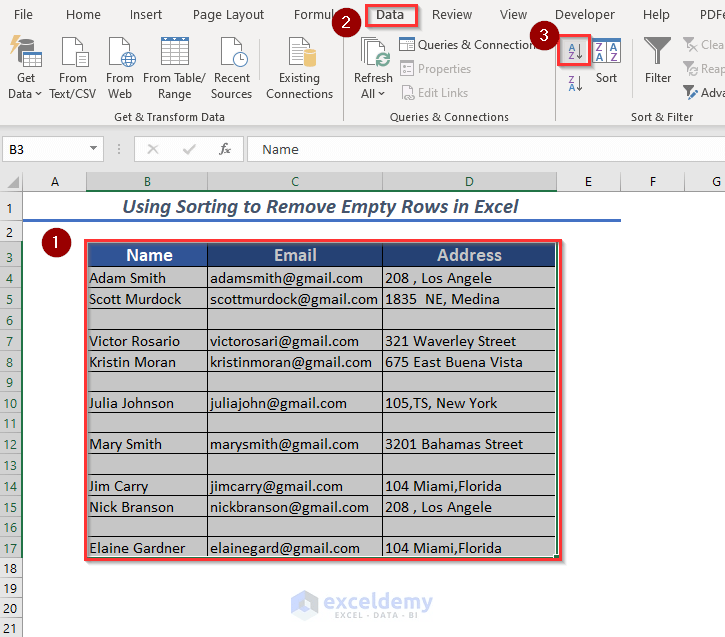Select column E header
This screenshot has height=637, width=725.
(x=588, y=182)
